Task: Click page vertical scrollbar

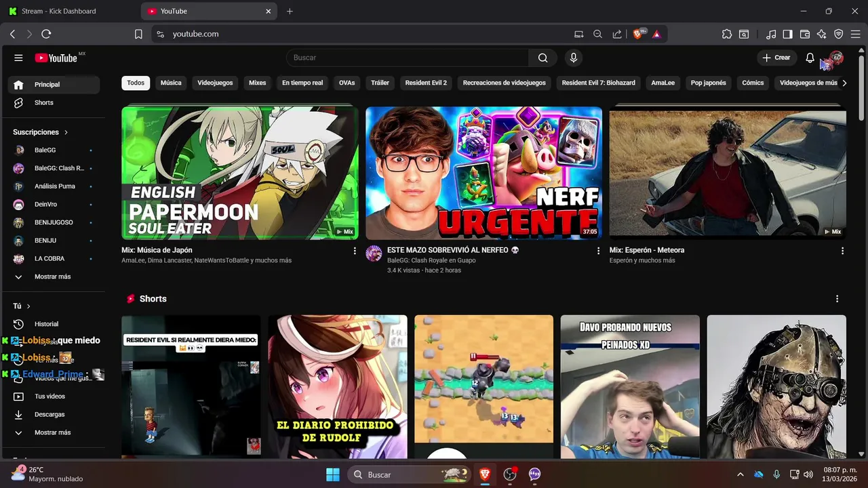Action: pyautogui.click(x=862, y=88)
